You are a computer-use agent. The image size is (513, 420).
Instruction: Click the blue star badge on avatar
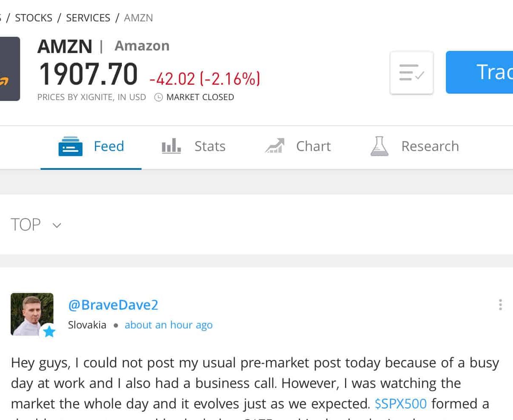pos(49,331)
